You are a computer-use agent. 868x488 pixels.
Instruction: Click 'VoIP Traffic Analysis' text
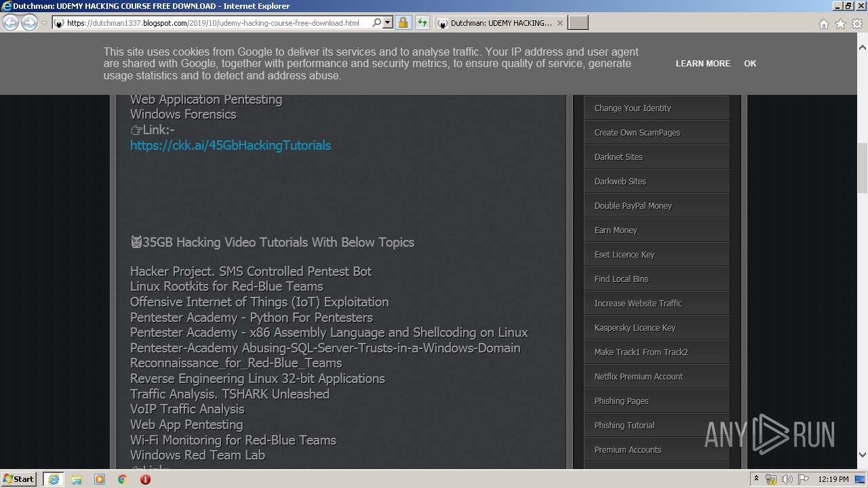pyautogui.click(x=187, y=409)
